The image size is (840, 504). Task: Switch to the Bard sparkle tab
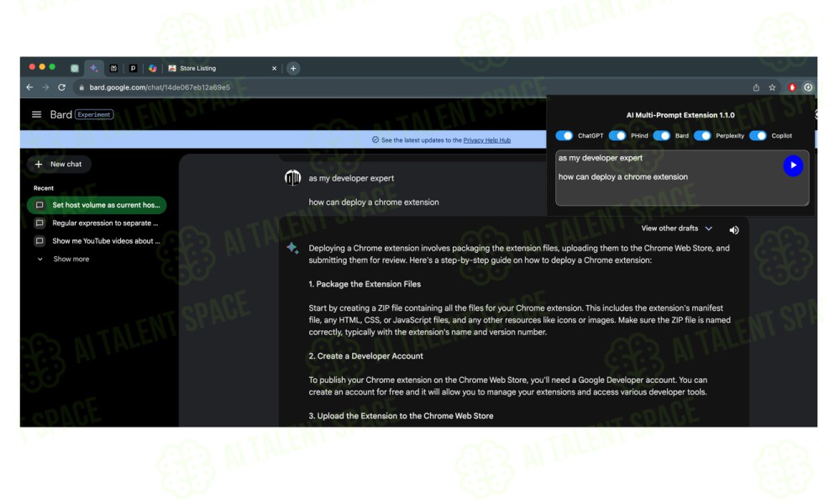coord(94,68)
